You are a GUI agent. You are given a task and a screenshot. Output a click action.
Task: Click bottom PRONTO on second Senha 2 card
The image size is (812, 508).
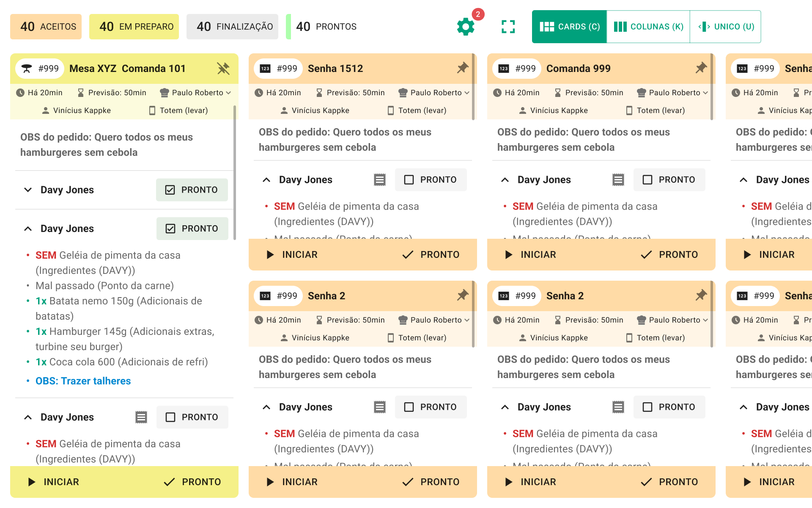point(669,482)
